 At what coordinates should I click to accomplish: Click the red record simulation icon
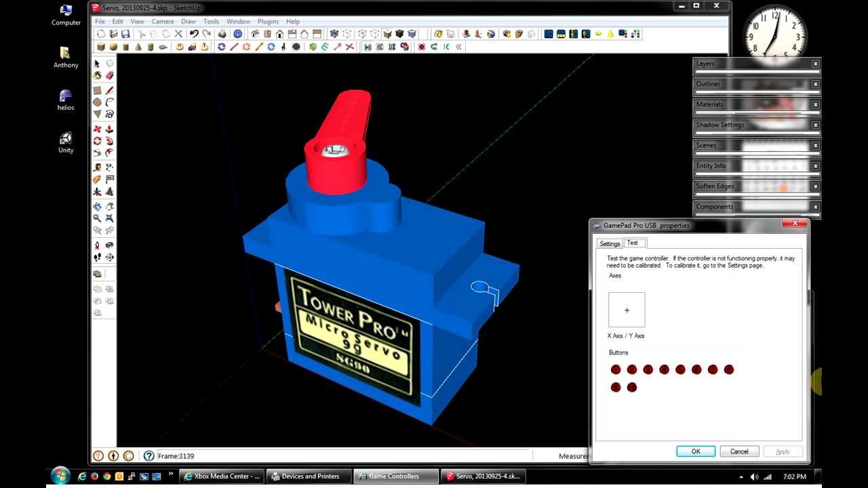pyautogui.click(x=422, y=47)
